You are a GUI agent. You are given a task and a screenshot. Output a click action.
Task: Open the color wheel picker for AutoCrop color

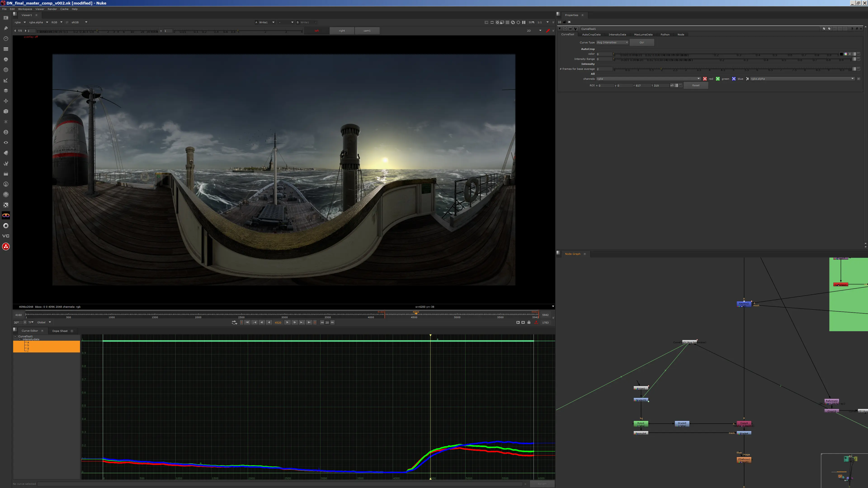tap(845, 54)
